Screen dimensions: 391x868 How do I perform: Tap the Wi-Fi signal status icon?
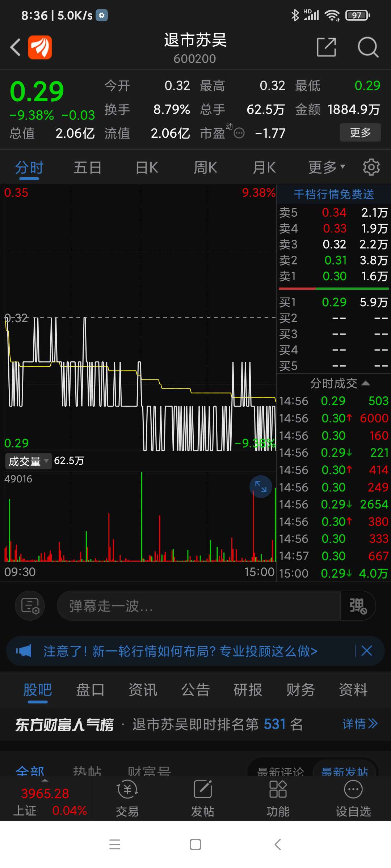pos(332,15)
